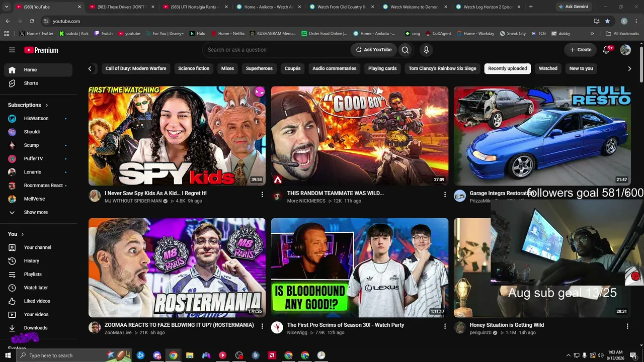Select the Mixes filter chip
644x362 pixels.
click(227, 68)
